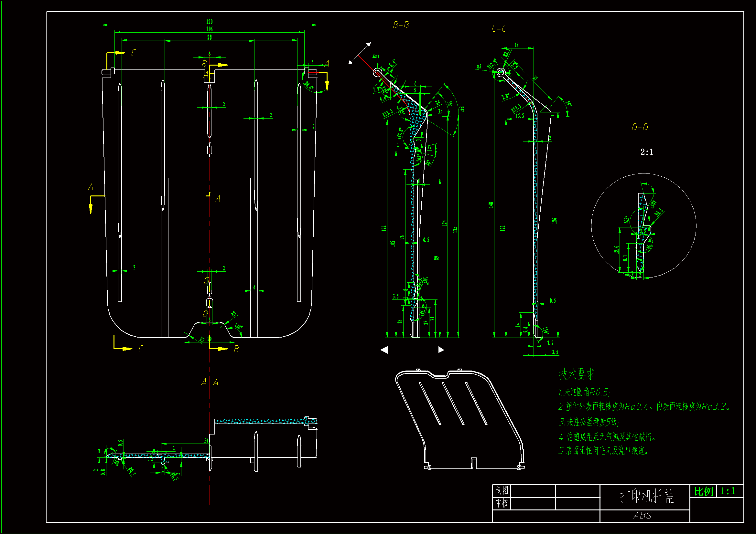
Task: Select the A-A section label
Action: tap(210, 382)
